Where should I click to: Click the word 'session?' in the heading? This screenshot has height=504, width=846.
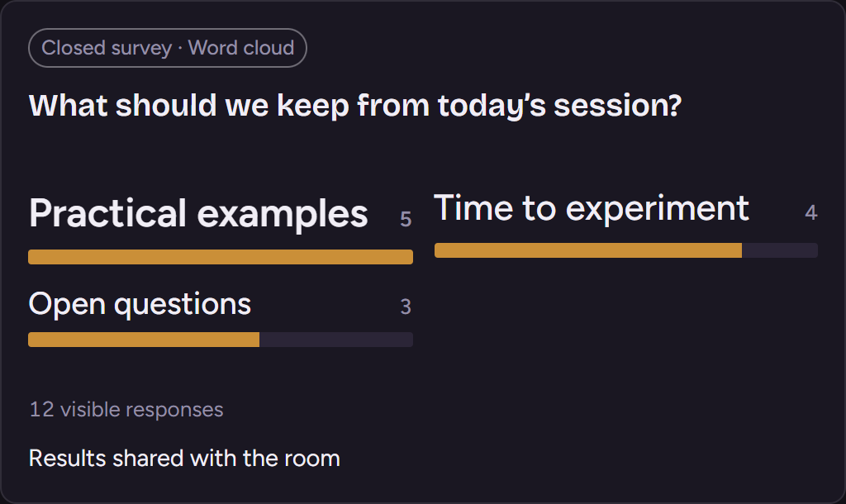618,105
